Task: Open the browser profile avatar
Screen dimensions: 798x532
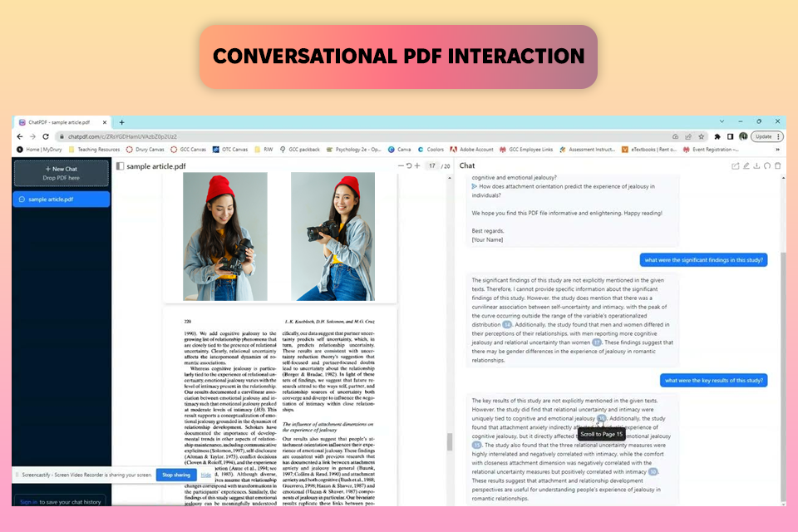Action: tap(743, 136)
